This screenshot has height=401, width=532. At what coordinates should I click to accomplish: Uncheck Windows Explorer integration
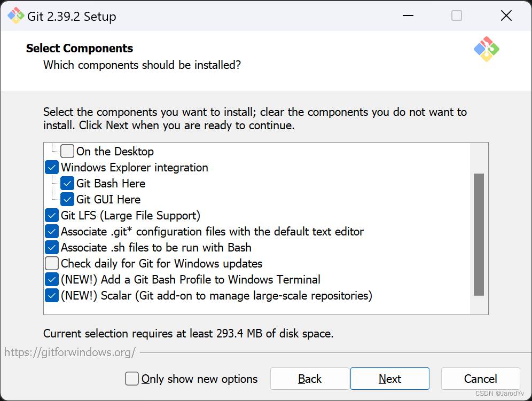tap(52, 167)
